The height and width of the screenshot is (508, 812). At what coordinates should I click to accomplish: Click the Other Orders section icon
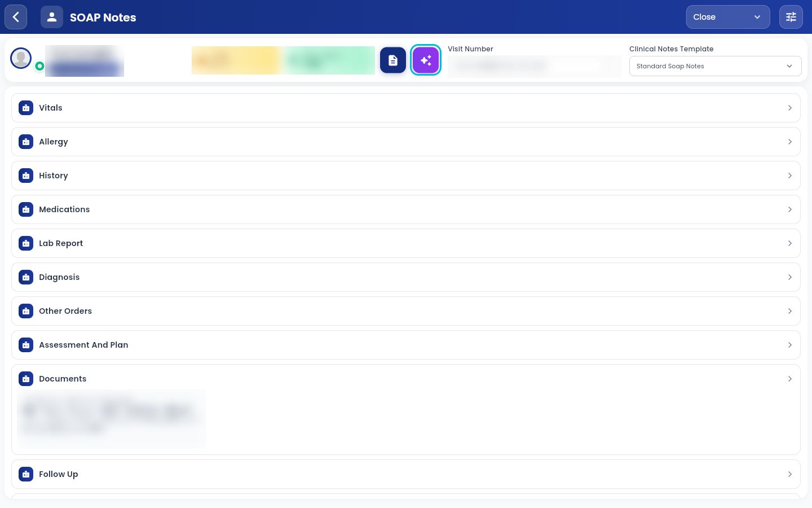click(26, 311)
